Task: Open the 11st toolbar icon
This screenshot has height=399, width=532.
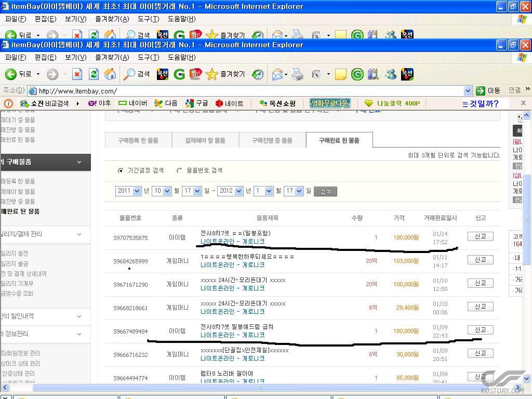Action: tap(195, 74)
